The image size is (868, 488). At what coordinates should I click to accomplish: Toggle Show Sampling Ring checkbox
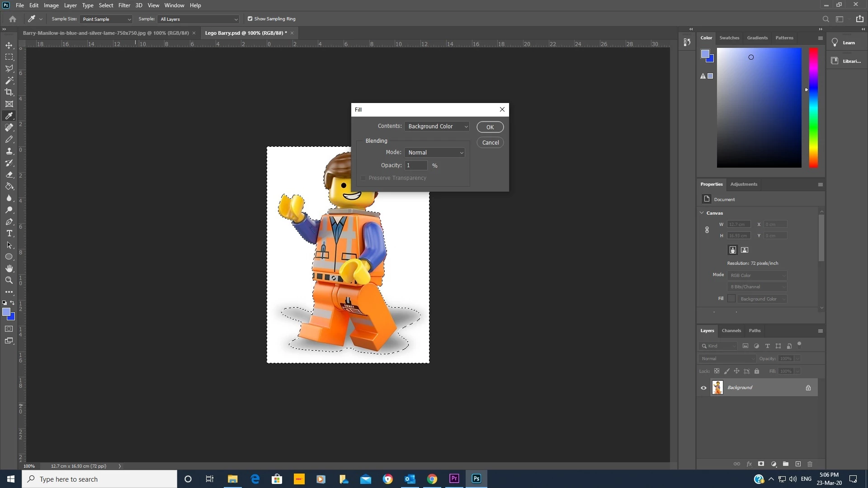(x=250, y=19)
